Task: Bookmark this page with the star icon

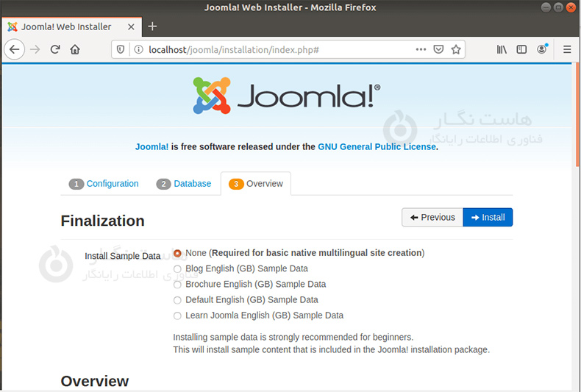Action: [x=456, y=49]
